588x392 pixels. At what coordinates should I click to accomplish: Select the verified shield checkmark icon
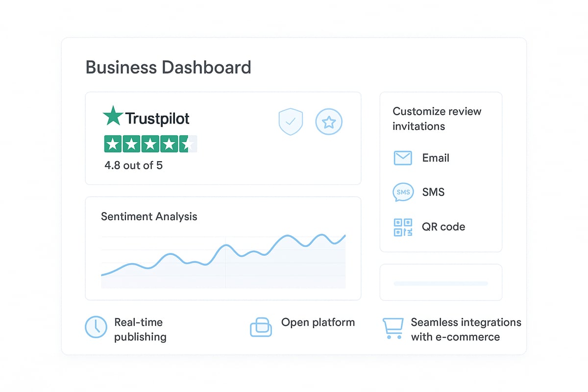click(291, 122)
